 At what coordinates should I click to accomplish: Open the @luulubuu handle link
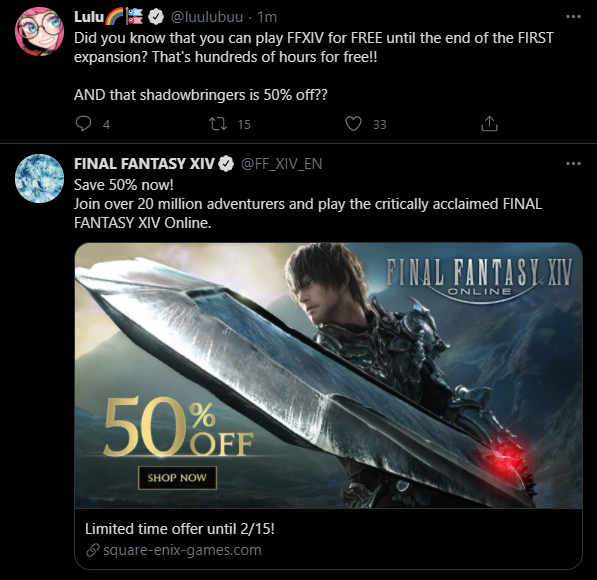206,17
